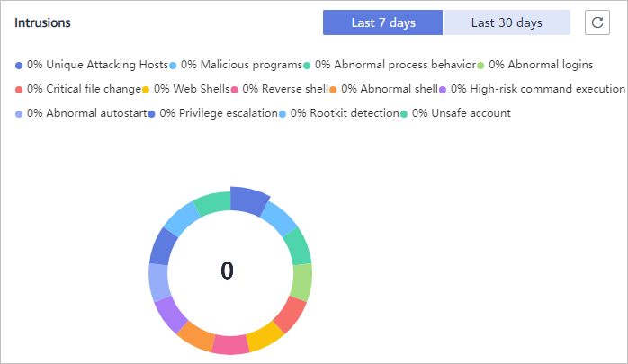
Task: Switch to Last 30 days view
Action: tap(507, 22)
